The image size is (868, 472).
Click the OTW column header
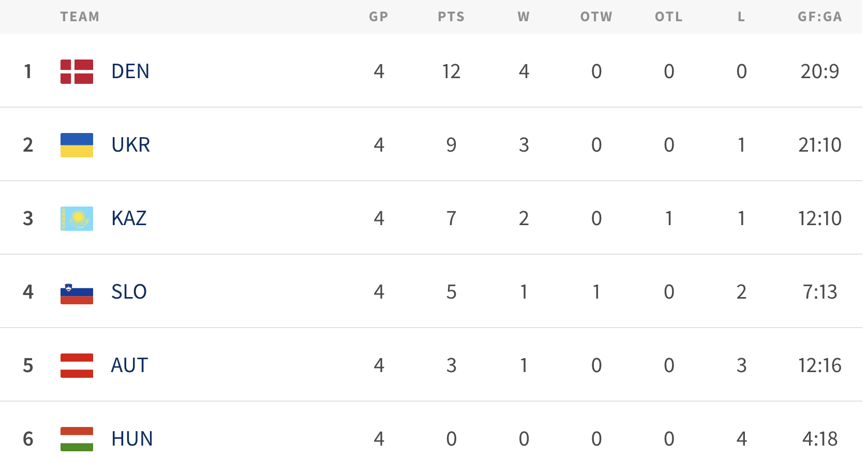596,17
